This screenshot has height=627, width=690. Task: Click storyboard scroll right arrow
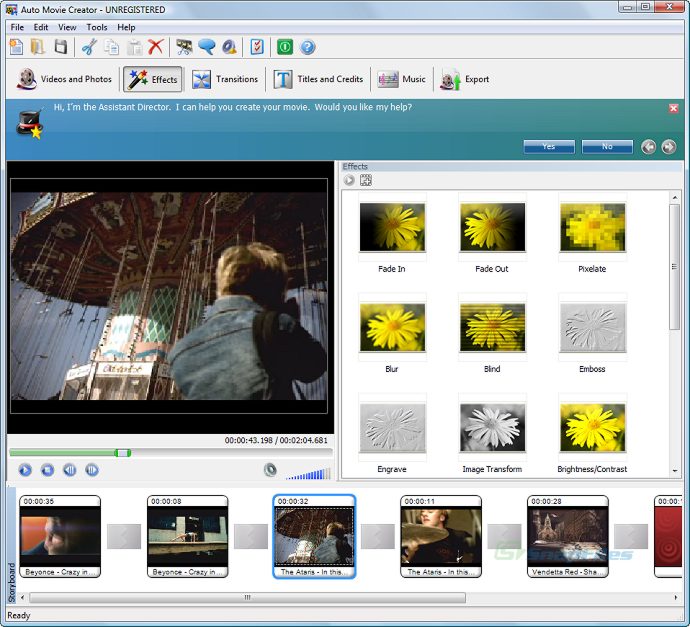(x=676, y=598)
